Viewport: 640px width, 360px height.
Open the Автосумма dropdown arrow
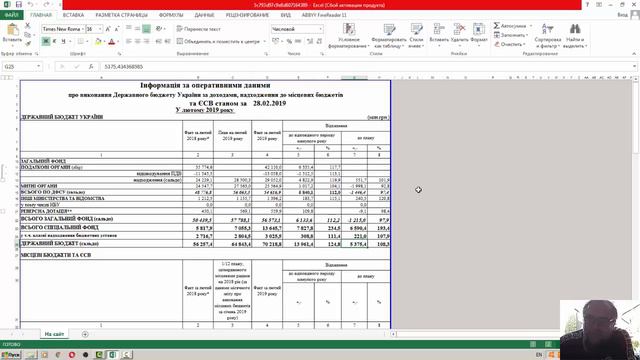pos(531,26)
